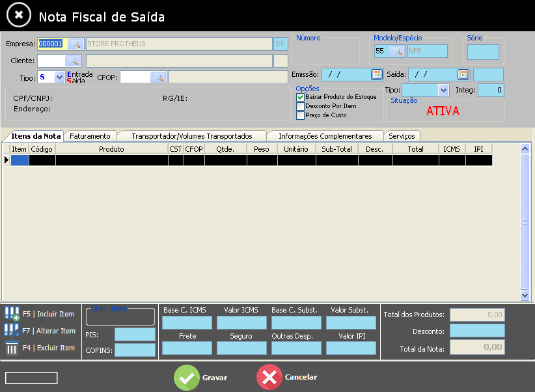Click F4 | Excluir Item text
Viewport: 535px width, 392px height.
point(48,348)
